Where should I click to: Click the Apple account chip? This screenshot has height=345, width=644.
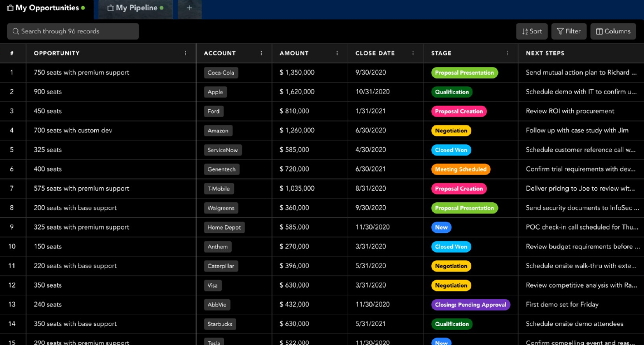(215, 92)
